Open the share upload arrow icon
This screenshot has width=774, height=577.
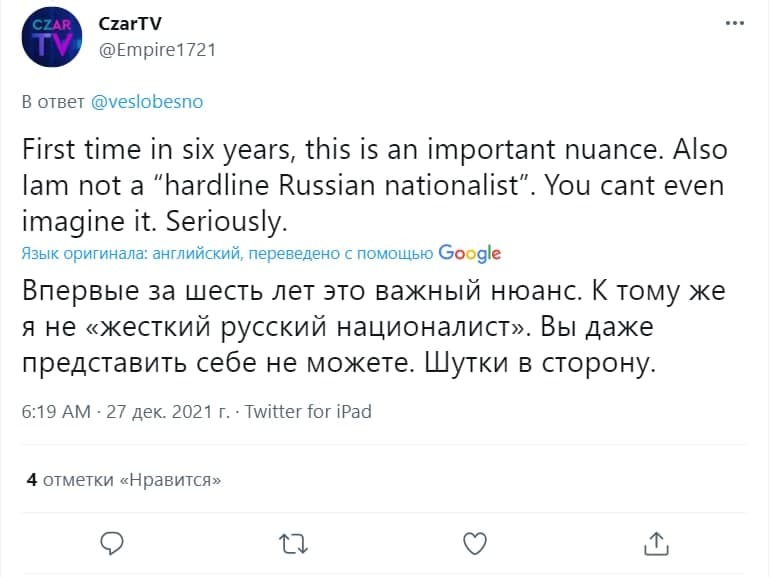657,543
